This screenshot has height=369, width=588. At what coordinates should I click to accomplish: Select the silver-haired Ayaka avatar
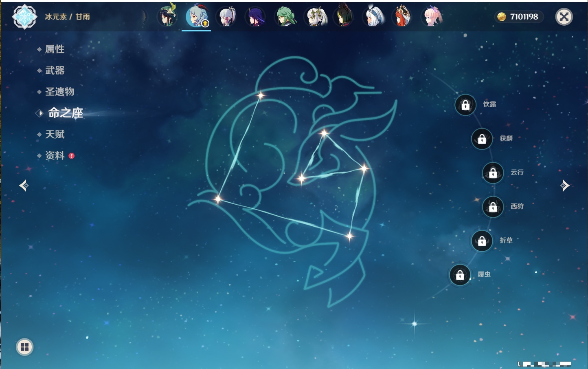point(226,17)
